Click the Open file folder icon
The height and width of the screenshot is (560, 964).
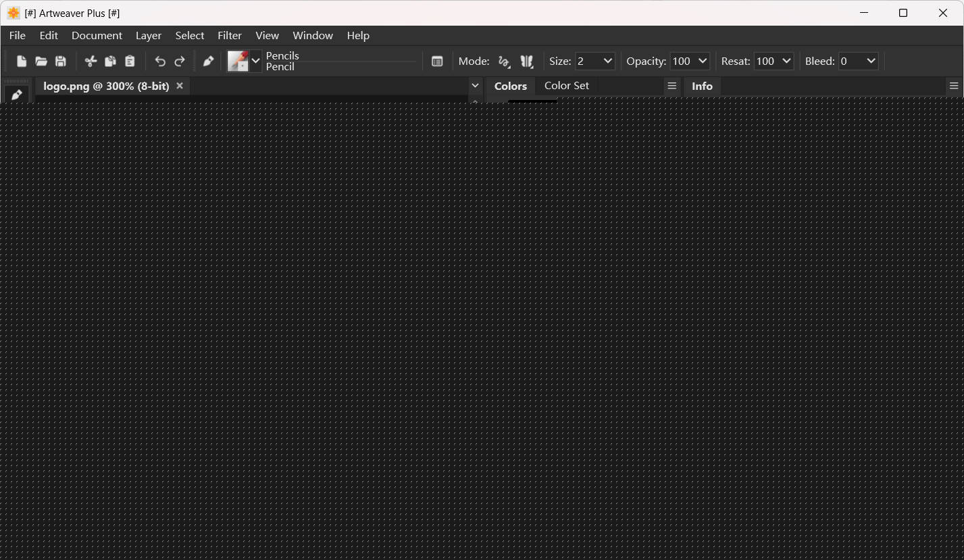(x=41, y=61)
